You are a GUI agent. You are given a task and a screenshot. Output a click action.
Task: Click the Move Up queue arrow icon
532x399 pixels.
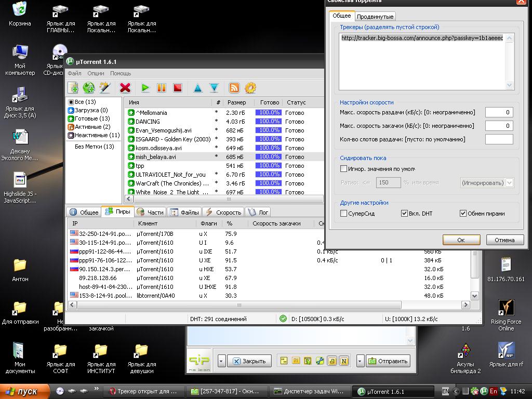(198, 88)
